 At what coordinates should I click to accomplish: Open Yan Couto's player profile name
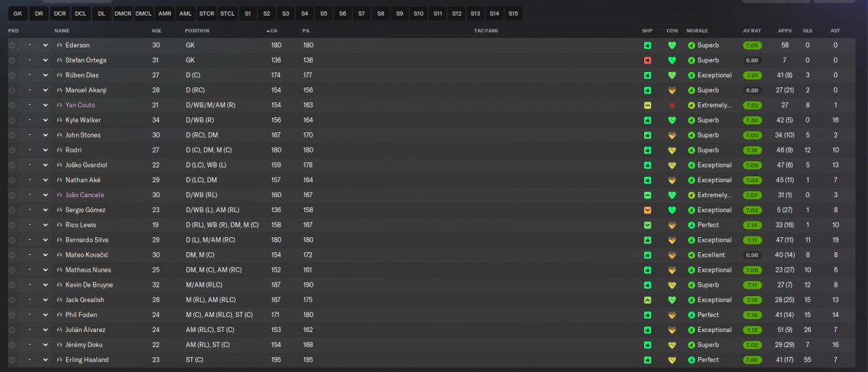click(x=80, y=105)
